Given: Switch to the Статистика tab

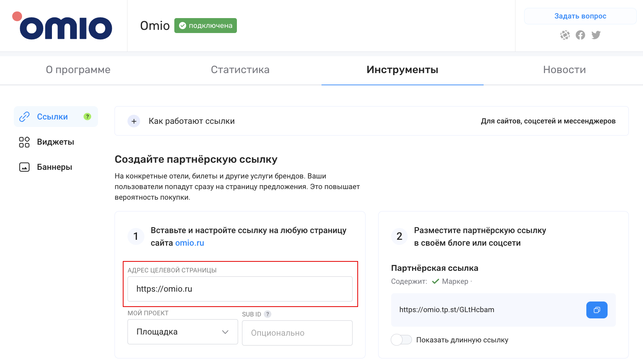Looking at the screenshot, I should 240,70.
